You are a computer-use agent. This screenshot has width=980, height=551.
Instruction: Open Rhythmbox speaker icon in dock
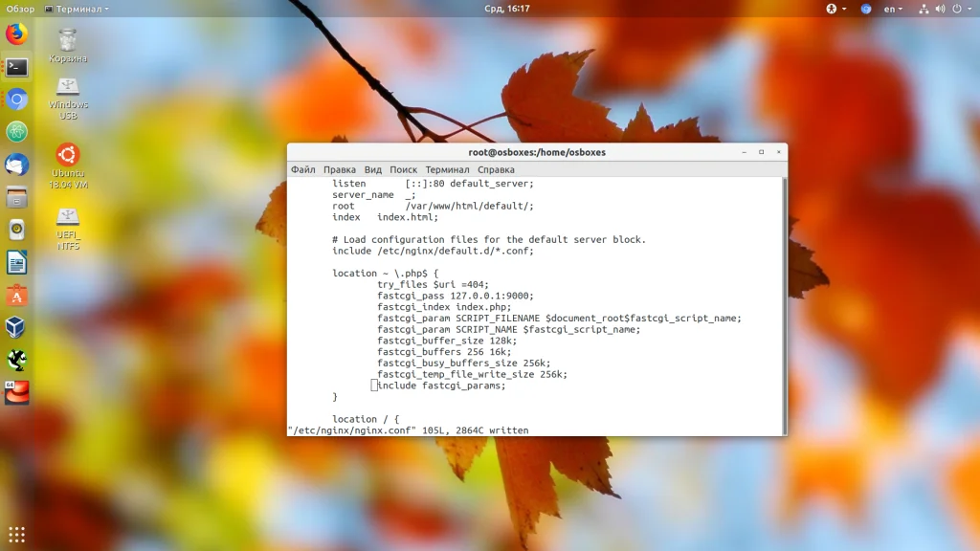click(17, 230)
